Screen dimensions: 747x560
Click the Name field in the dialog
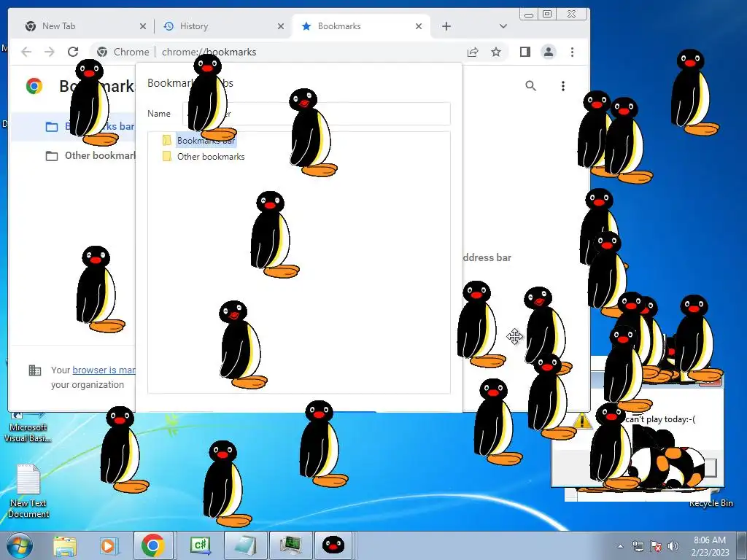tap(317, 114)
